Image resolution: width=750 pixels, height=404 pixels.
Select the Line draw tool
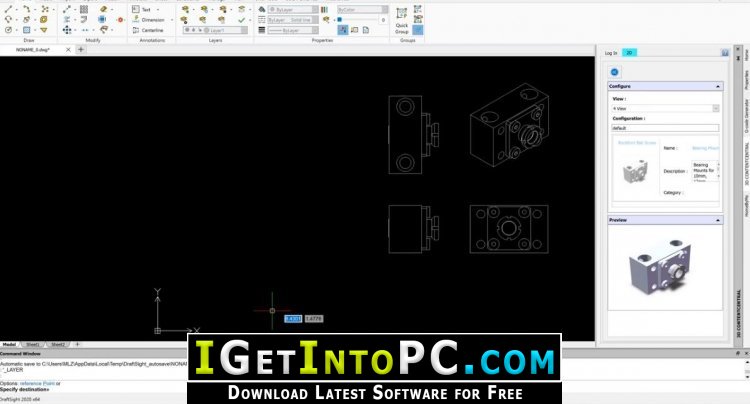[x=9, y=9]
